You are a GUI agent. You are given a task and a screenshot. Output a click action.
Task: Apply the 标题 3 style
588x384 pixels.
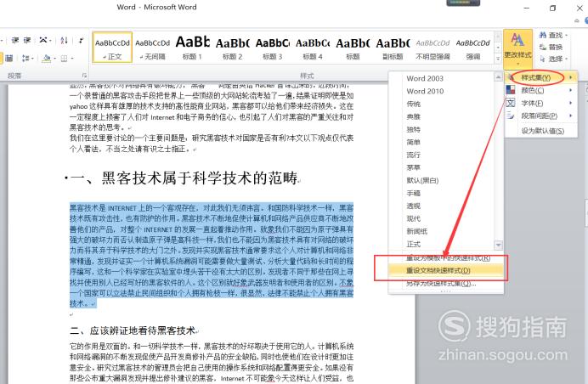point(273,48)
